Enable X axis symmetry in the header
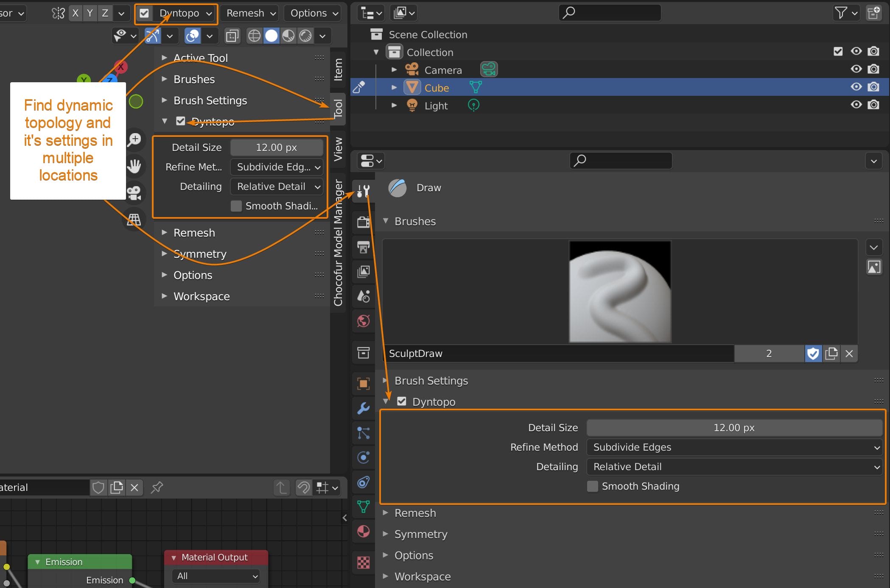 pyautogui.click(x=75, y=13)
